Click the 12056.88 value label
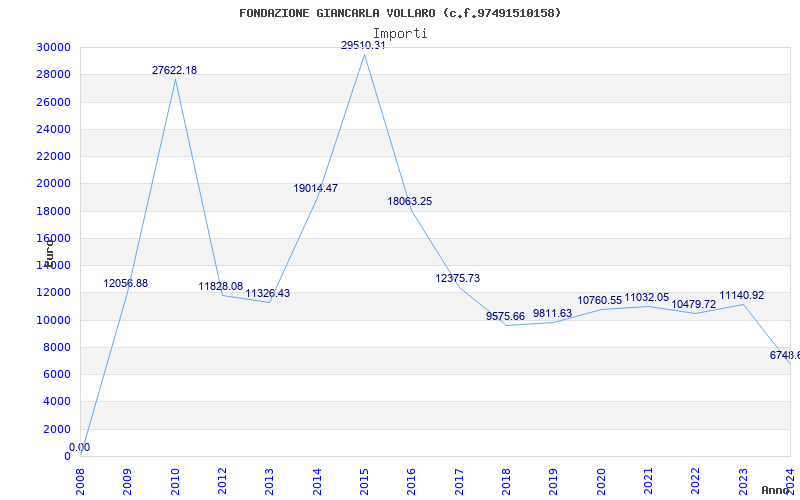800x500 pixels. (x=126, y=284)
